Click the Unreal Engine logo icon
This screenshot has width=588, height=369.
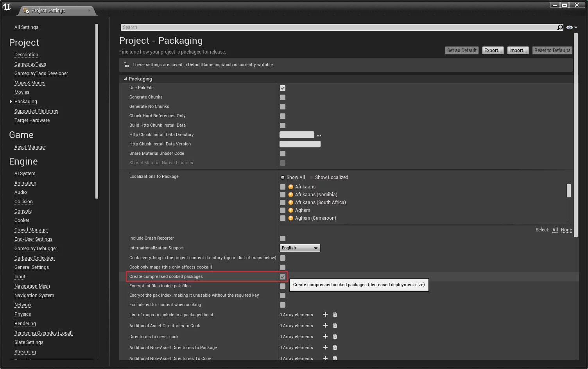7,7
